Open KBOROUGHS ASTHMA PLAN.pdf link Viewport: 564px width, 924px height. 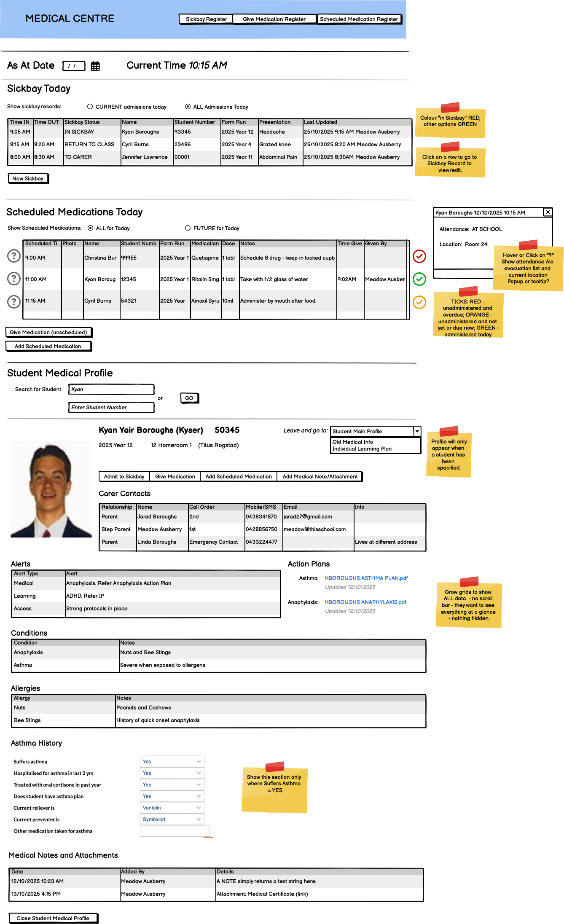366,578
